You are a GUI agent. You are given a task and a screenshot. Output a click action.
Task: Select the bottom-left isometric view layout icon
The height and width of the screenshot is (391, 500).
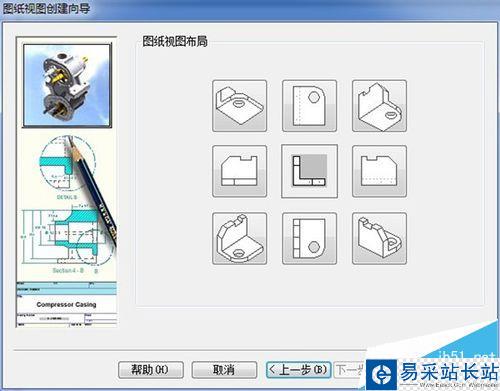tap(239, 239)
